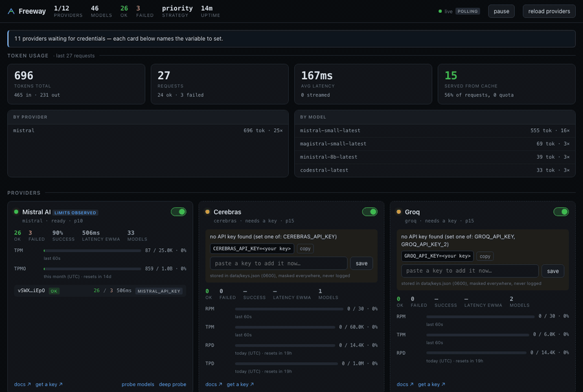
Task: Click the Cerebras RPM usage bar
Action: coord(289,308)
